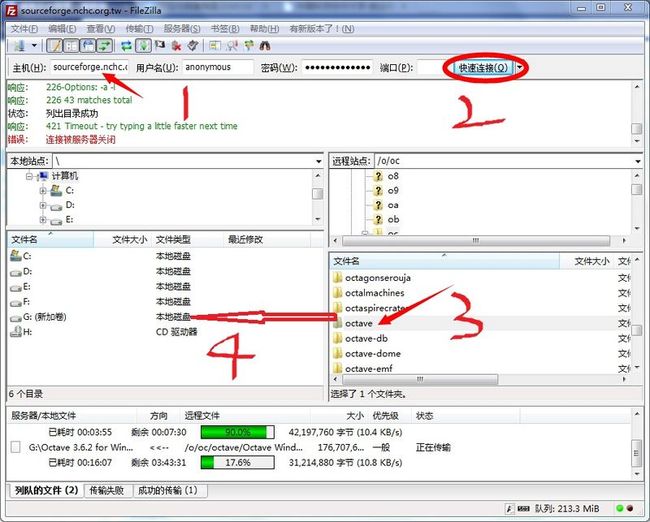Open the 服务器(S) menu
This screenshot has height=522, width=650.
tap(182, 29)
